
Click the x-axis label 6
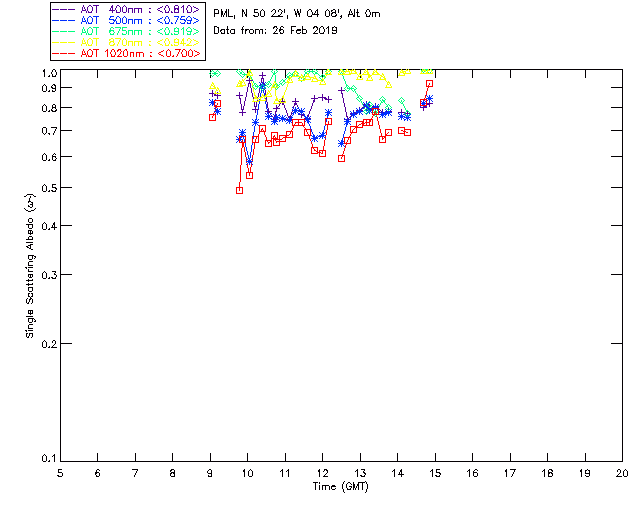[98, 474]
